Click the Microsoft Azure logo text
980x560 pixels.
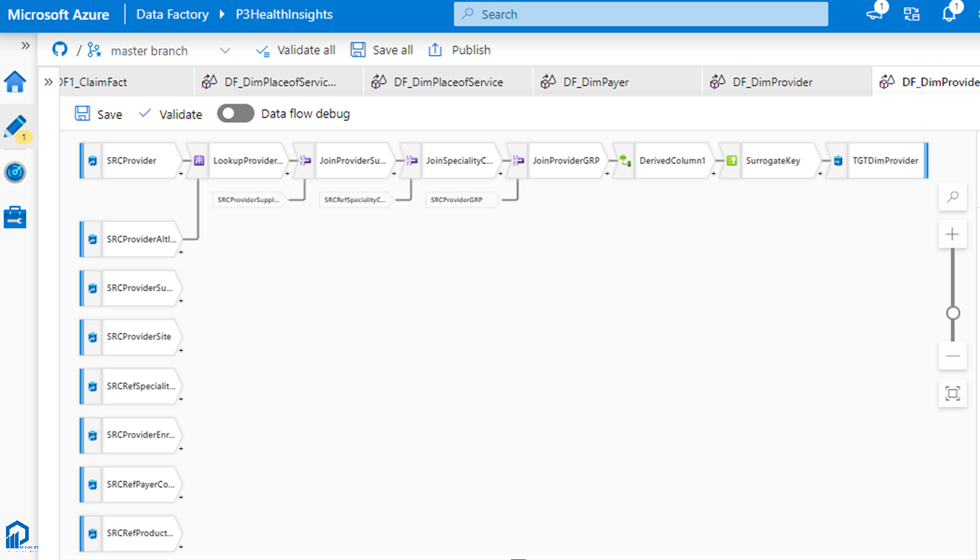58,14
